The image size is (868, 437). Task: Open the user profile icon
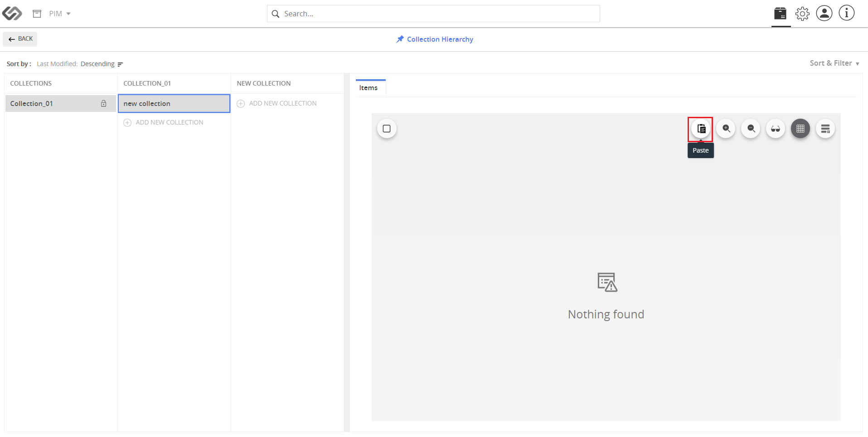(824, 13)
